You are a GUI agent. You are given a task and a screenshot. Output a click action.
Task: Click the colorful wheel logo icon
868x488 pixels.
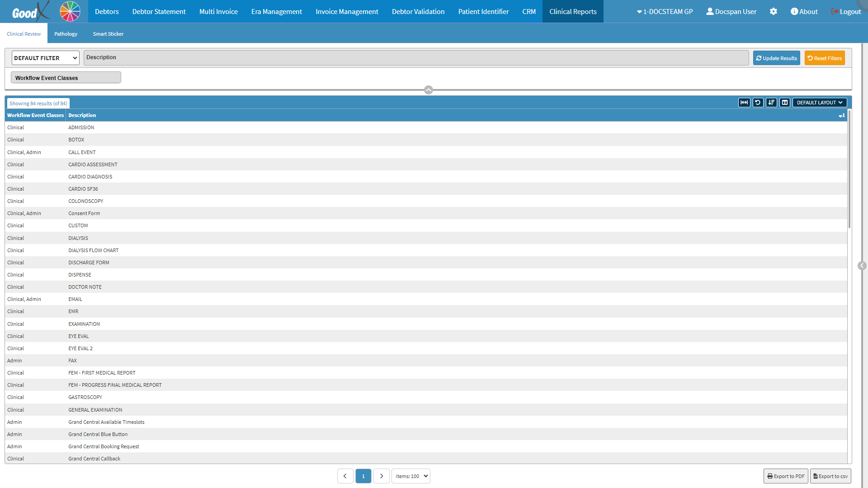70,11
